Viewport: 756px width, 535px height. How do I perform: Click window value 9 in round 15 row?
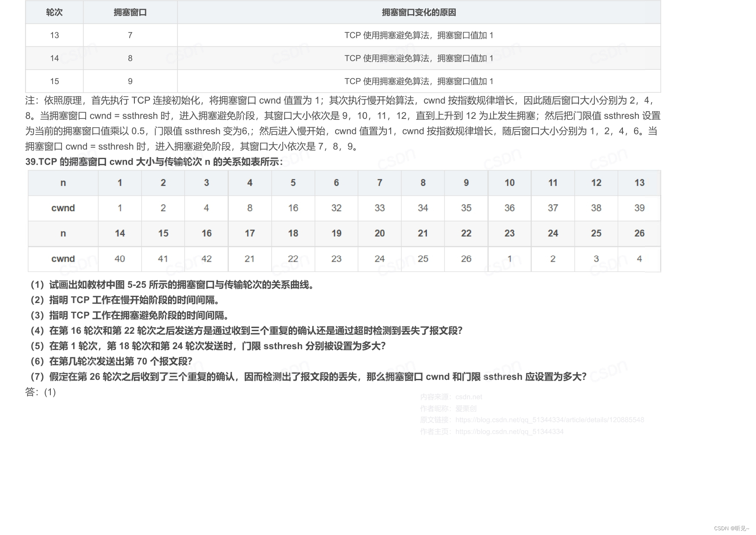click(x=130, y=81)
